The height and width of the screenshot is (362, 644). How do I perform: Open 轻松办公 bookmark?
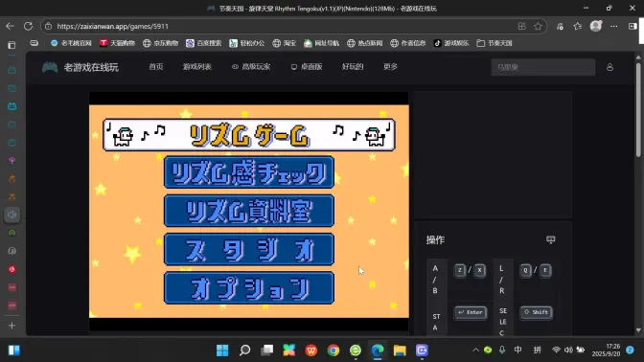pos(247,43)
